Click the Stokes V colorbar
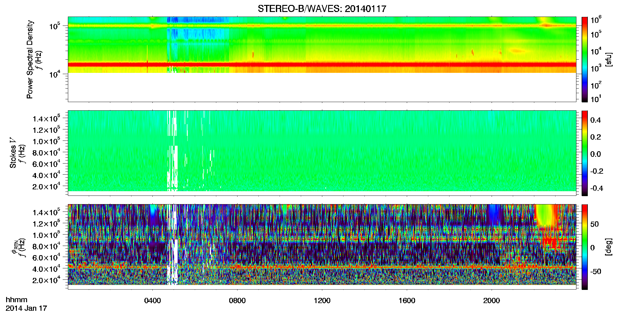This screenshot has height=332, width=644. pos(585,153)
